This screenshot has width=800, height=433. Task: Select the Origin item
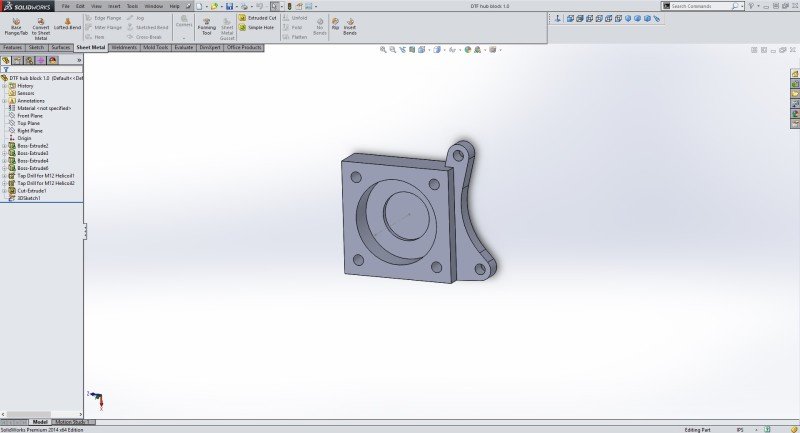[24, 138]
